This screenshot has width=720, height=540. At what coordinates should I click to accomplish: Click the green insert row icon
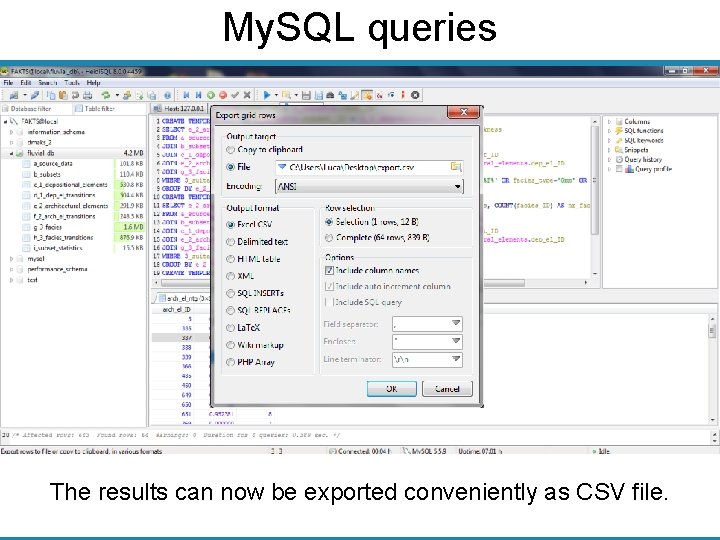(x=211, y=95)
